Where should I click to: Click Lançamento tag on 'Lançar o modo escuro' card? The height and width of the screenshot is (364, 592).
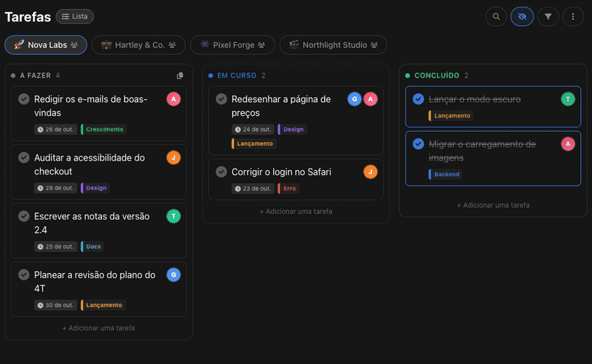pos(451,115)
